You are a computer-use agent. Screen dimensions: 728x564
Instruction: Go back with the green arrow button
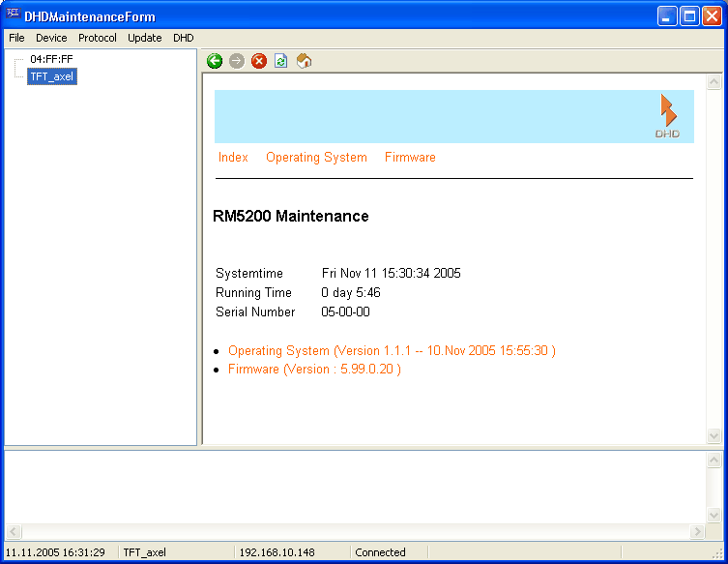215,61
